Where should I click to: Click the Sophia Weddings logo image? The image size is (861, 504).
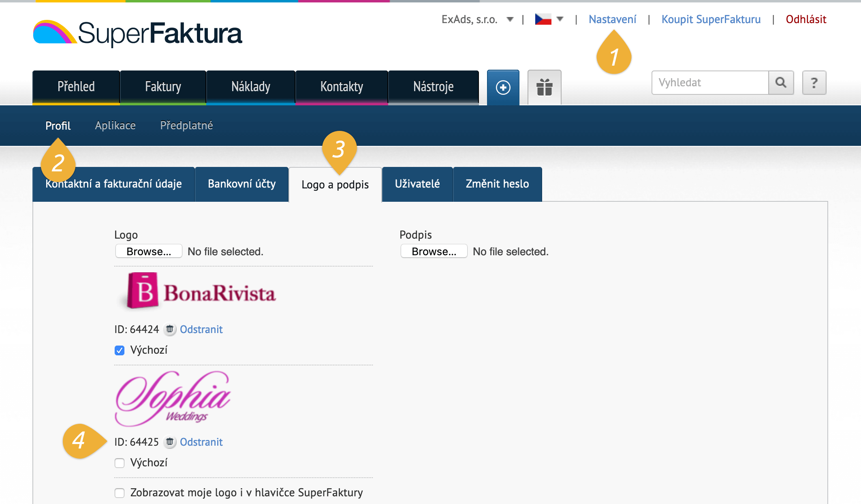[x=173, y=398]
